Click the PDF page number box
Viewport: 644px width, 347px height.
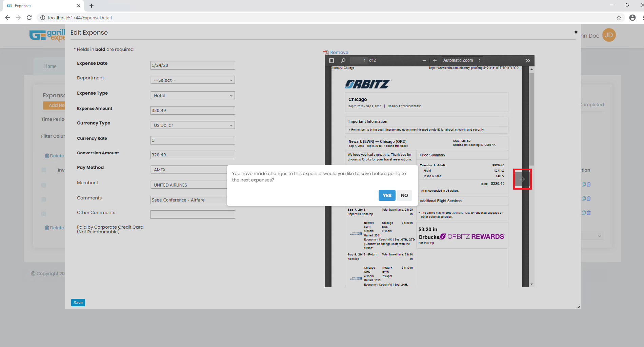coord(359,60)
